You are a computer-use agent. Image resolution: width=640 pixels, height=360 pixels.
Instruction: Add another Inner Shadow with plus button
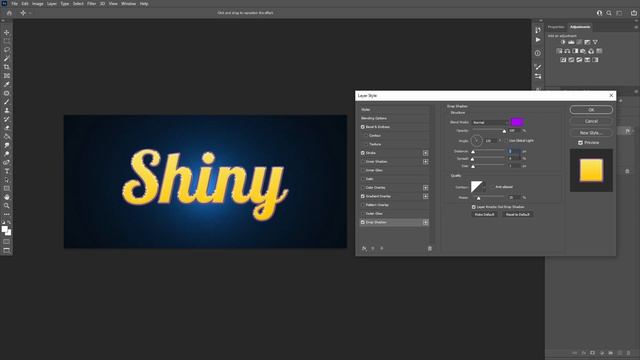click(426, 162)
